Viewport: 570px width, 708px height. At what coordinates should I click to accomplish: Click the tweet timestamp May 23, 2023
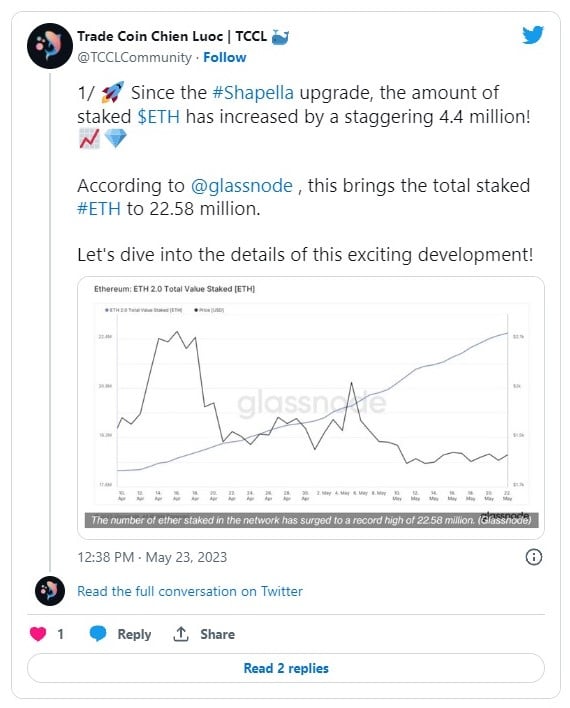(152, 557)
